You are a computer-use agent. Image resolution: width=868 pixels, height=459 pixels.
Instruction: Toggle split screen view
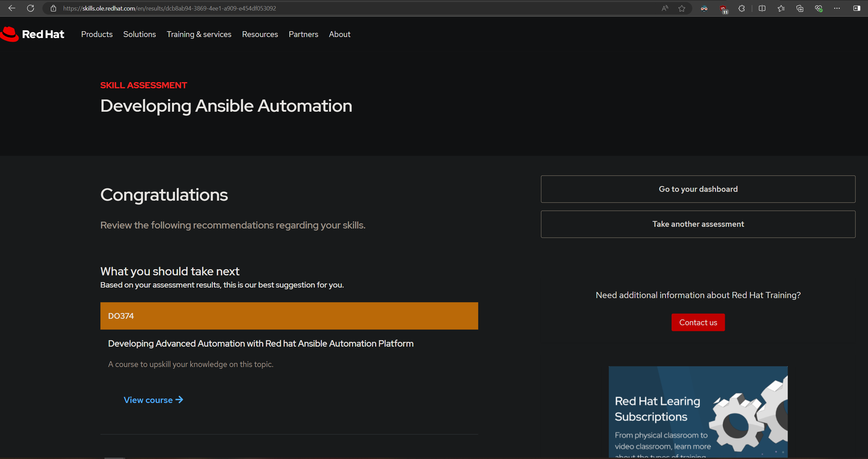(762, 8)
